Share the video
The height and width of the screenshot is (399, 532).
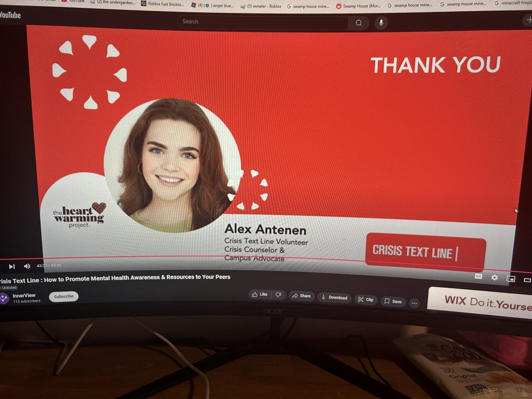[x=301, y=296]
